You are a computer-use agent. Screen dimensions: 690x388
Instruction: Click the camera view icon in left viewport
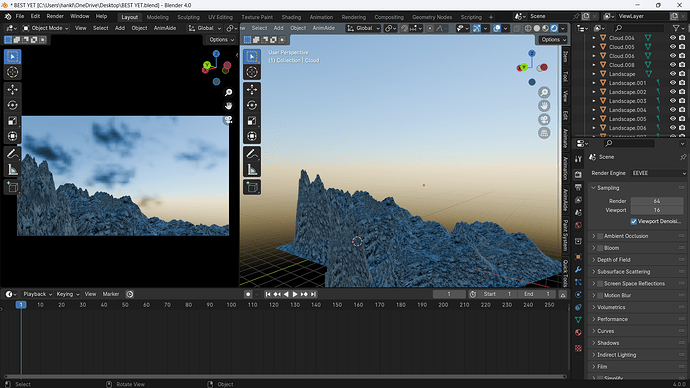click(x=228, y=120)
